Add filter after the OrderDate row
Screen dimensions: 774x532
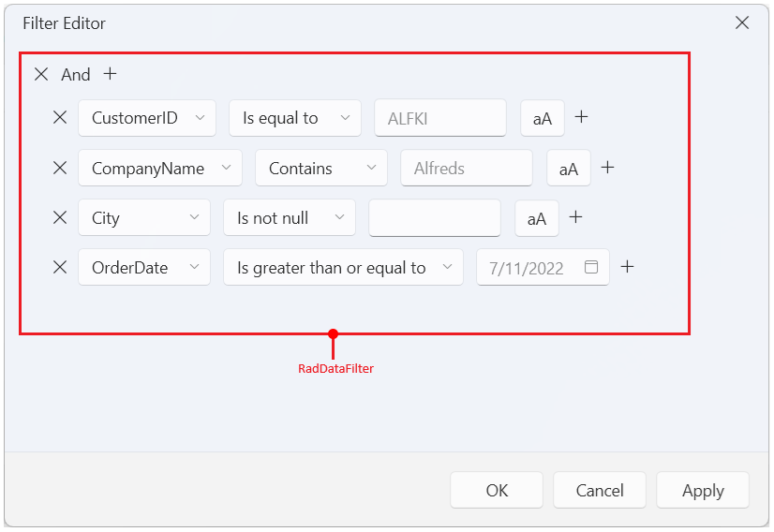pyautogui.click(x=627, y=267)
